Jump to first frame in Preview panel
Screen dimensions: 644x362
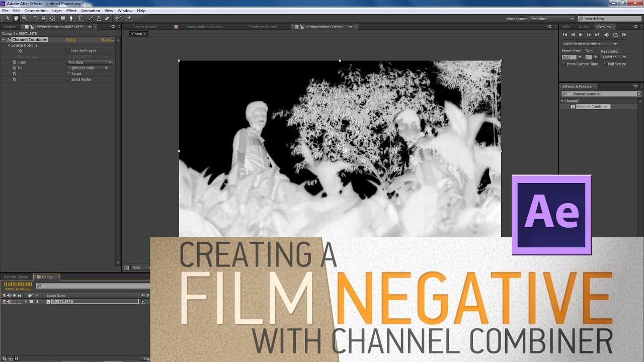tap(565, 35)
